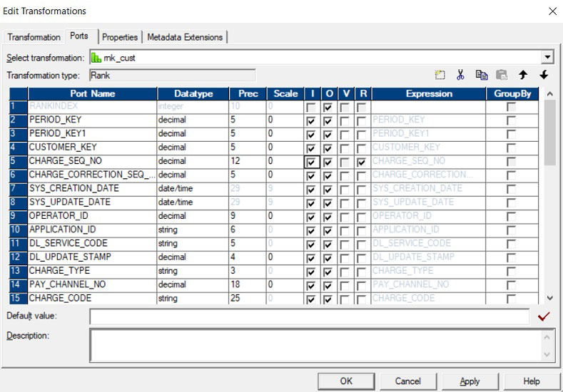This screenshot has height=392, width=563.
Task: Enable GroupBy for CHARGE_TYPE
Action: (511, 271)
